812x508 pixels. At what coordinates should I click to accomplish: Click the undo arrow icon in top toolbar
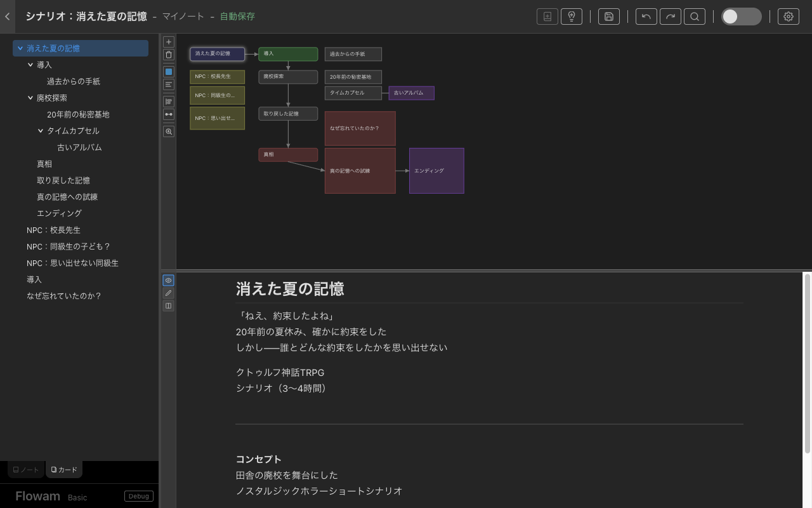(x=646, y=16)
